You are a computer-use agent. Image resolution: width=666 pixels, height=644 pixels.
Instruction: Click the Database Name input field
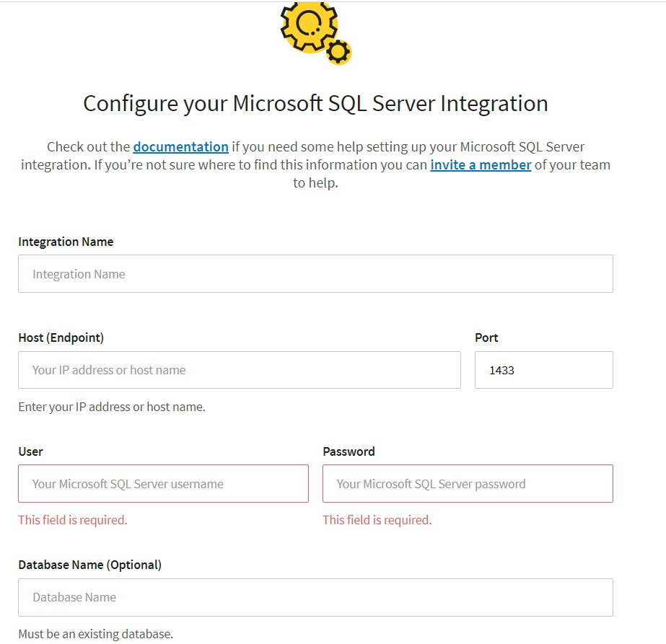point(315,597)
